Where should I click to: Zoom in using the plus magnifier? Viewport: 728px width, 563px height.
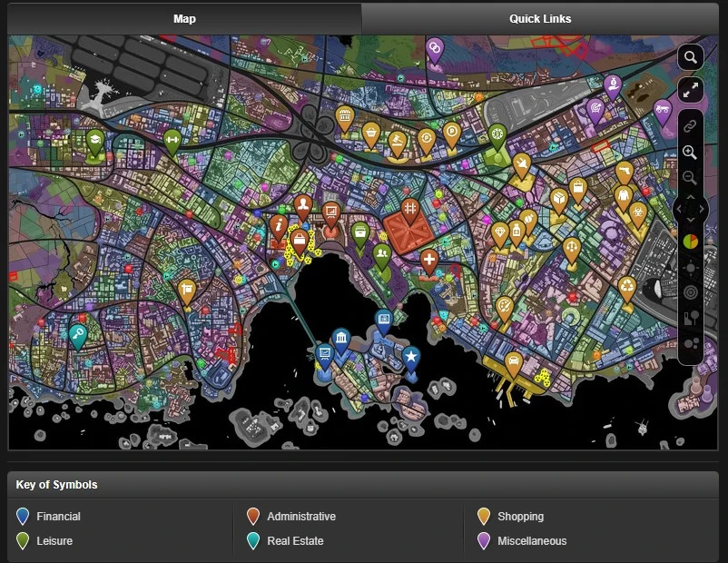pos(691,153)
